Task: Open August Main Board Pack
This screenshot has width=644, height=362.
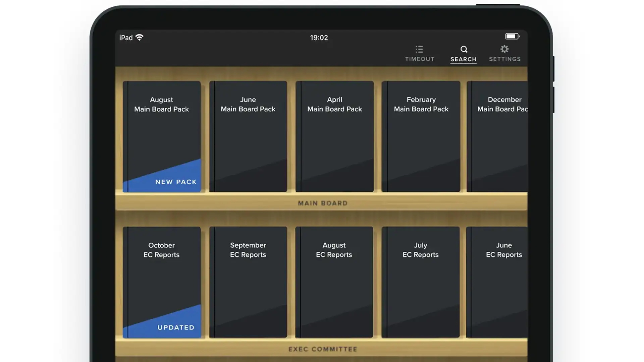Action: (x=162, y=134)
